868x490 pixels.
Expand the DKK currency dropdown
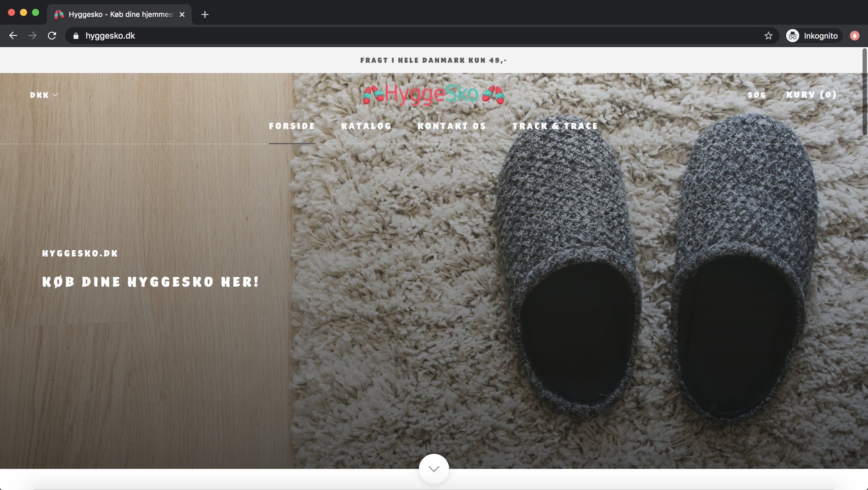tap(44, 95)
